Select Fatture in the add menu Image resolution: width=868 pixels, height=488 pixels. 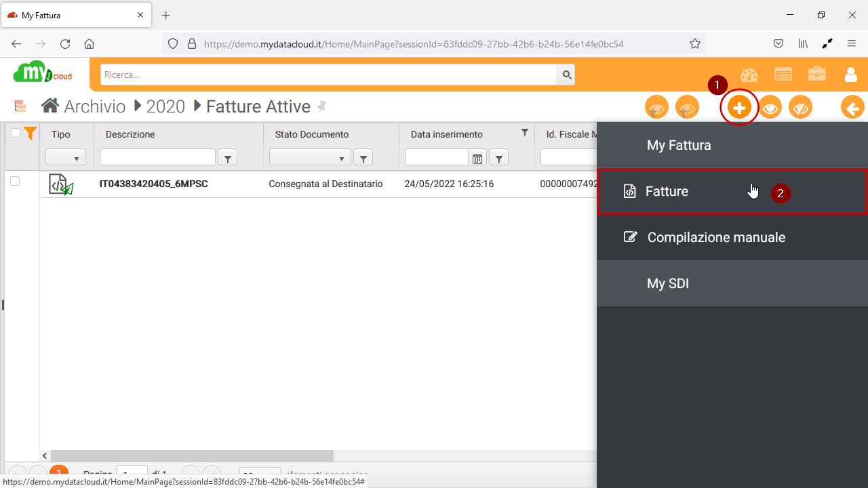pyautogui.click(x=732, y=192)
